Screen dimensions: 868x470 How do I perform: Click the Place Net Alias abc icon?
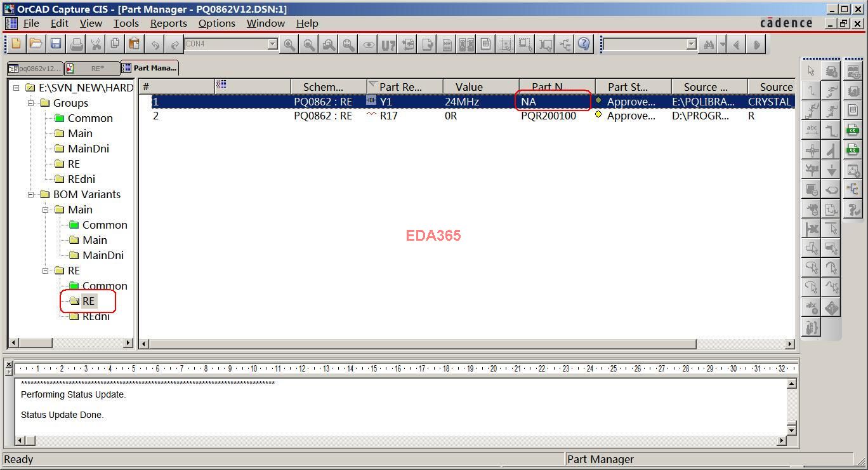(x=812, y=130)
